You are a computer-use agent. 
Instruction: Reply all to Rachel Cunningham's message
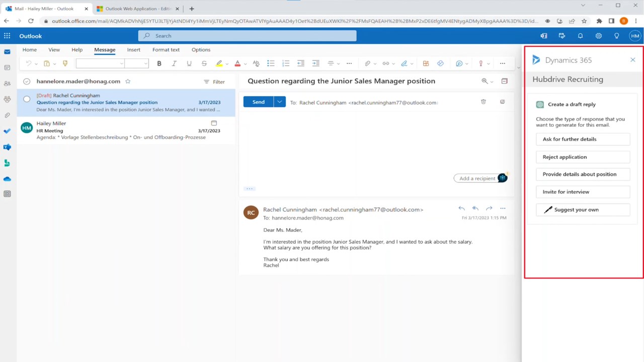(475, 208)
